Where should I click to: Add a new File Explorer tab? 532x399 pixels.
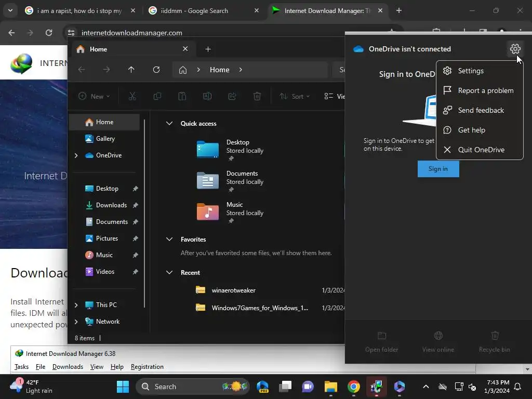(x=208, y=49)
